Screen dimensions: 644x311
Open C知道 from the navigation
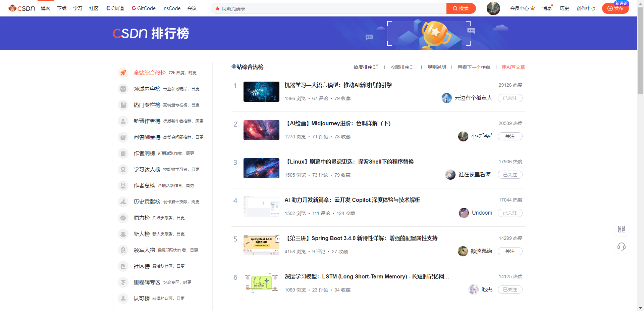point(115,8)
